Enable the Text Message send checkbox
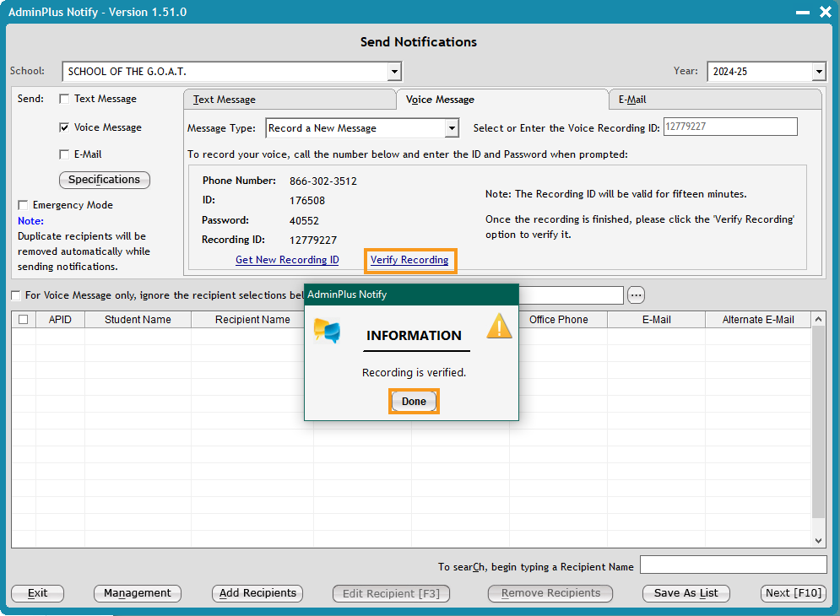Viewport: 840px width, 616px height. pyautogui.click(x=64, y=99)
